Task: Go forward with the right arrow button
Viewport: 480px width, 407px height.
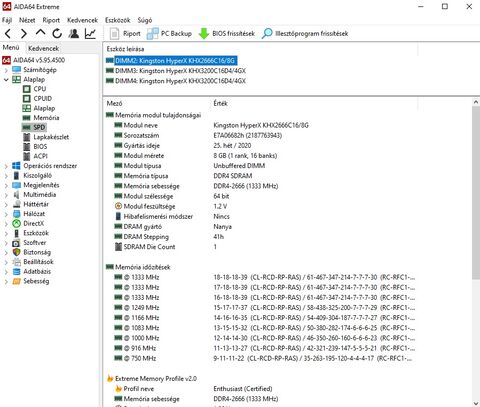Action: [24, 34]
